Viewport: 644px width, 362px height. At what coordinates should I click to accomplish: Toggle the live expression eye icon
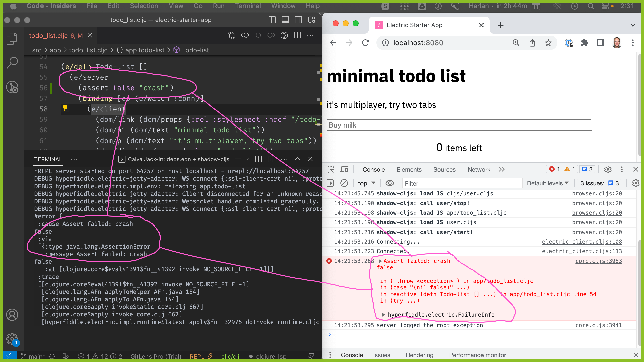pyautogui.click(x=390, y=183)
